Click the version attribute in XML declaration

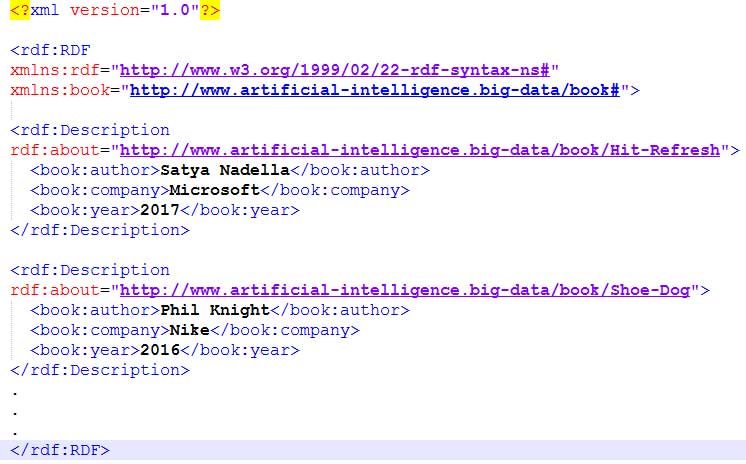[105, 10]
